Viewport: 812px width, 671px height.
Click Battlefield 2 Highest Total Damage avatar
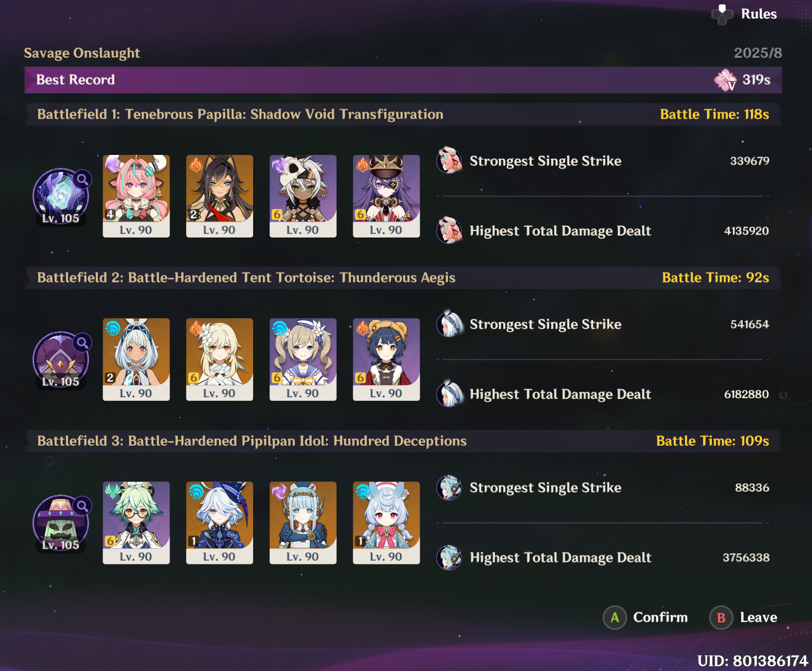pyautogui.click(x=449, y=394)
